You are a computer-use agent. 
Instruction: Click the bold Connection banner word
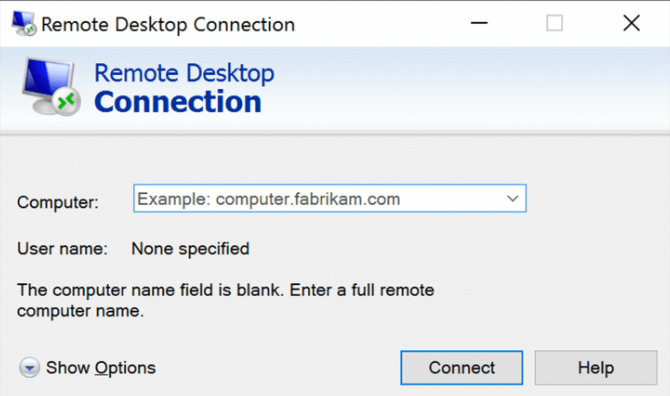[177, 102]
